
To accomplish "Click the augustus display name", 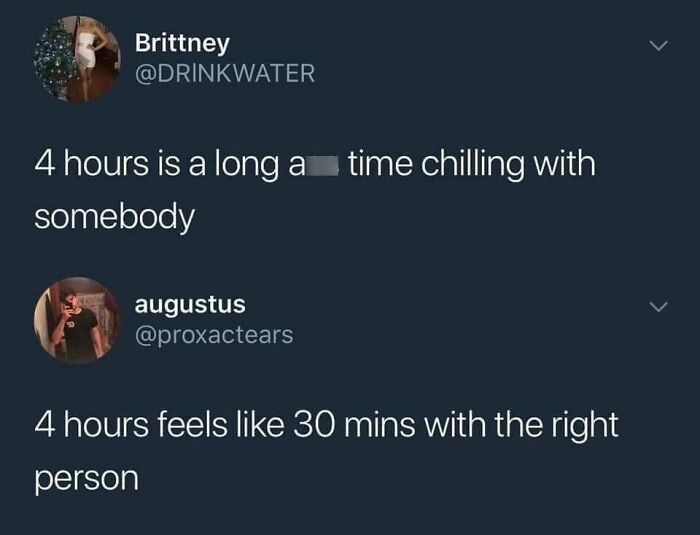I will (x=190, y=306).
